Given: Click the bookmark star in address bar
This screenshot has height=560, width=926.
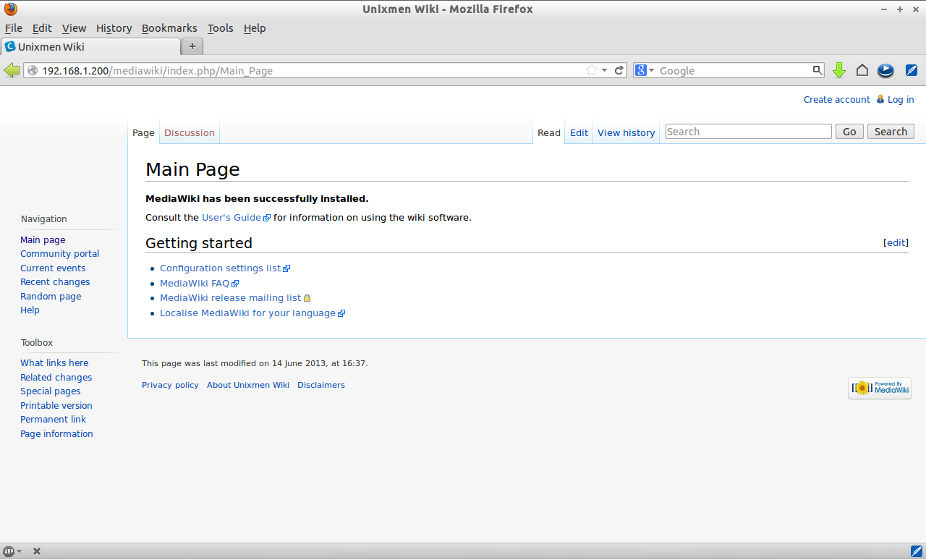Looking at the screenshot, I should click(x=592, y=70).
